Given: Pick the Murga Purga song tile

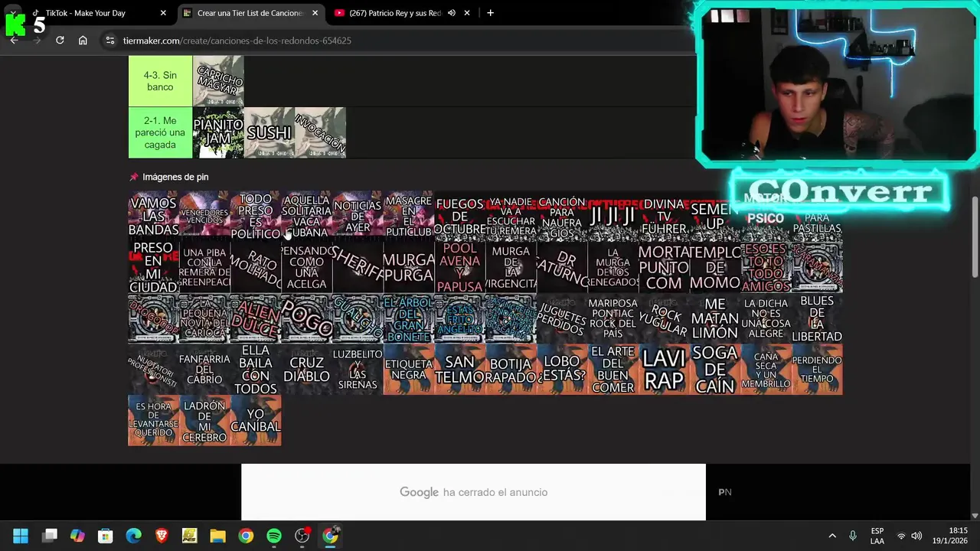Looking at the screenshot, I should (409, 267).
